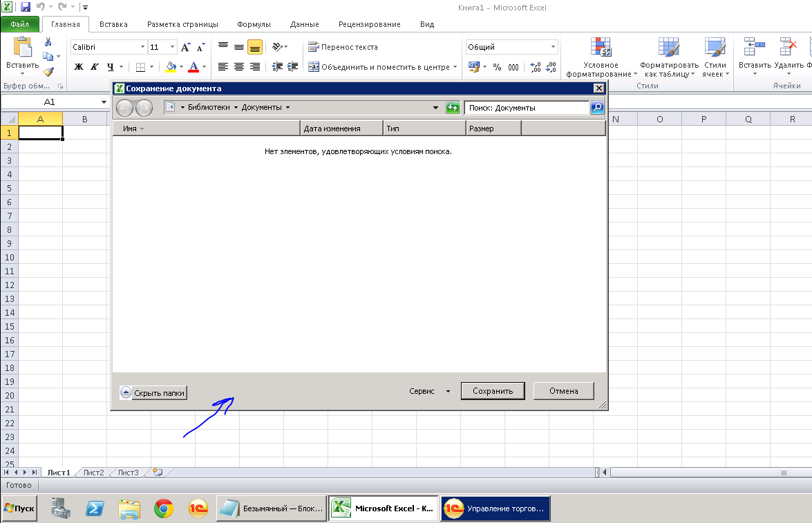The height and width of the screenshot is (523, 812).
Task: Click the Undo arrow icon
Action: pyautogui.click(x=40, y=7)
